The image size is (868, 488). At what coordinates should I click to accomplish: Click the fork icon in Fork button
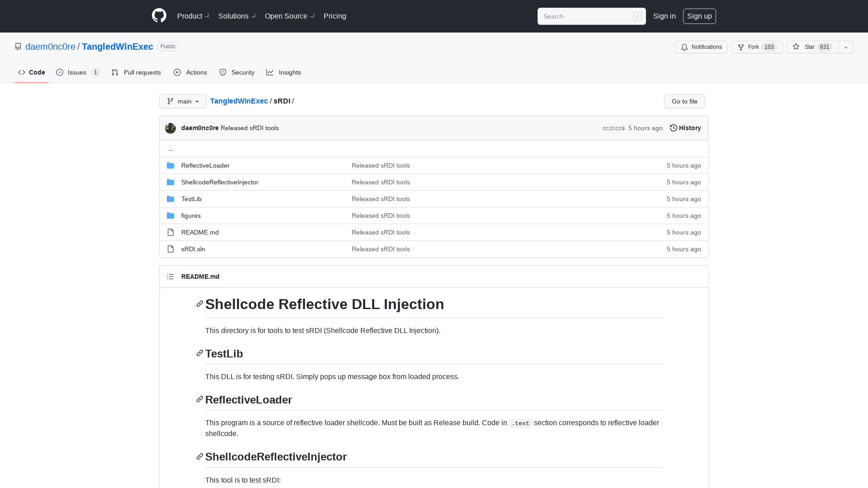741,47
